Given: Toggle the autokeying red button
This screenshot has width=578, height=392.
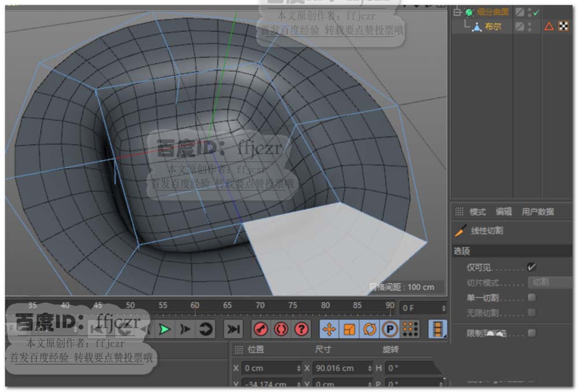Looking at the screenshot, I should tap(281, 329).
